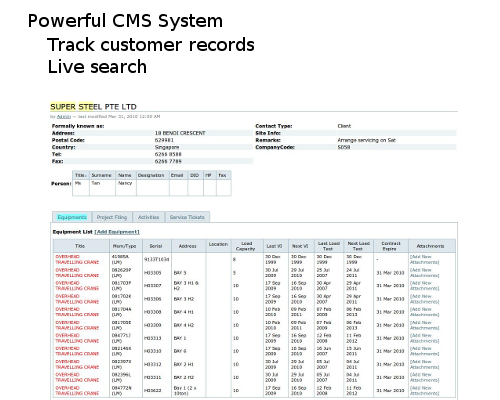
Task: Open the Overhead Travelling Crane at BAY 2 H1
Action: pyautogui.click(x=77, y=364)
